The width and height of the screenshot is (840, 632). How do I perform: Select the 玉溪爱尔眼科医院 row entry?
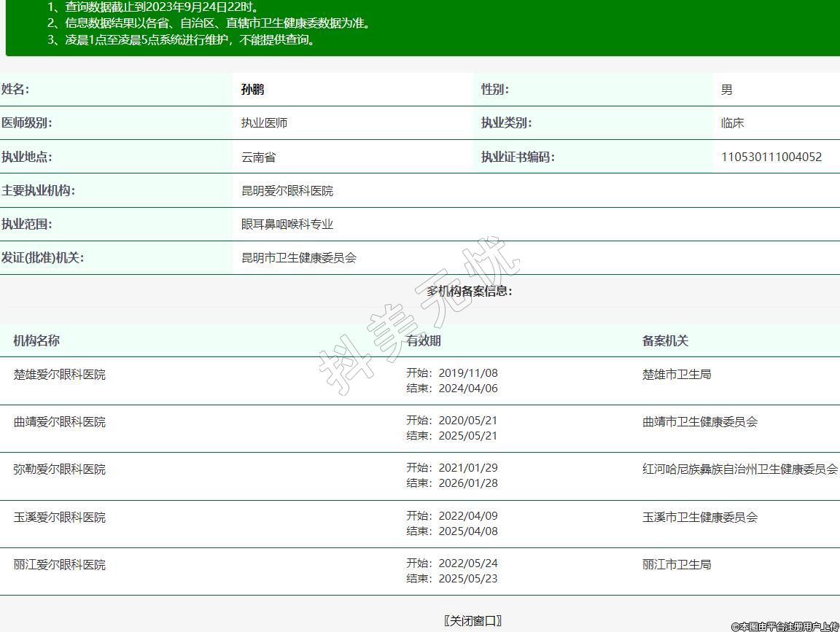click(60, 518)
